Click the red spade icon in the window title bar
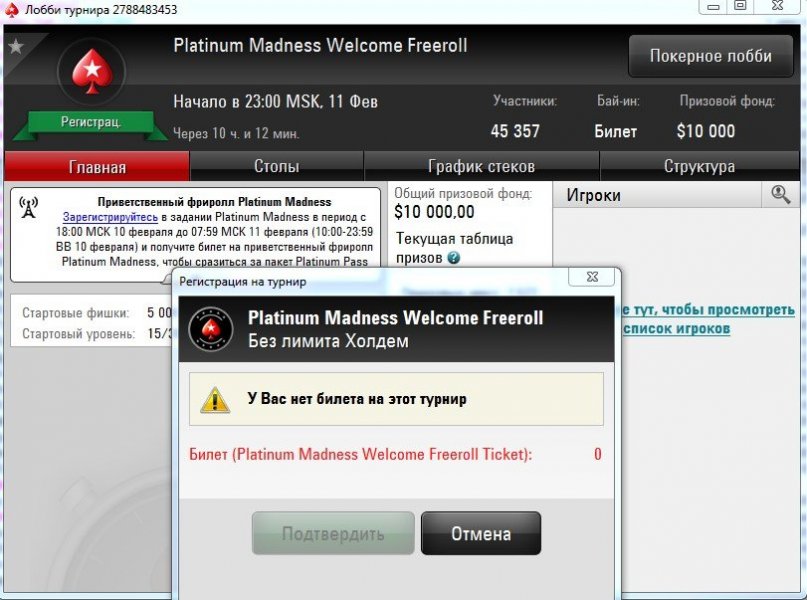 (x=11, y=9)
